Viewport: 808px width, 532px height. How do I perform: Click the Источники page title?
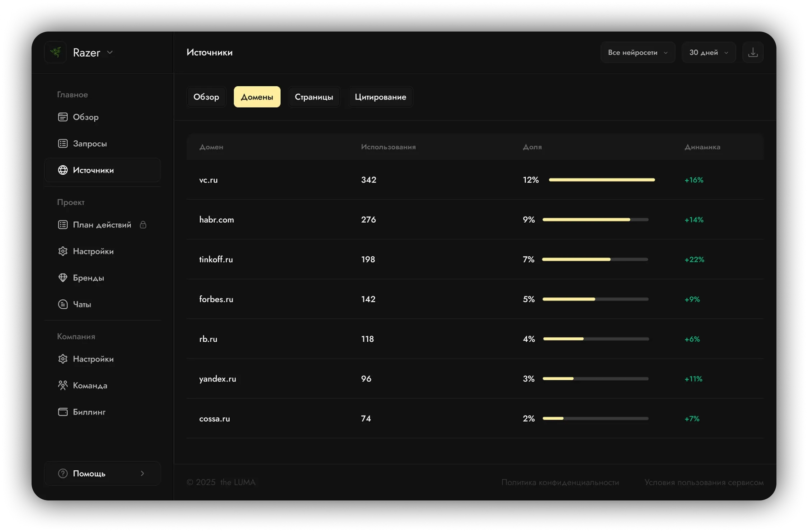(210, 52)
